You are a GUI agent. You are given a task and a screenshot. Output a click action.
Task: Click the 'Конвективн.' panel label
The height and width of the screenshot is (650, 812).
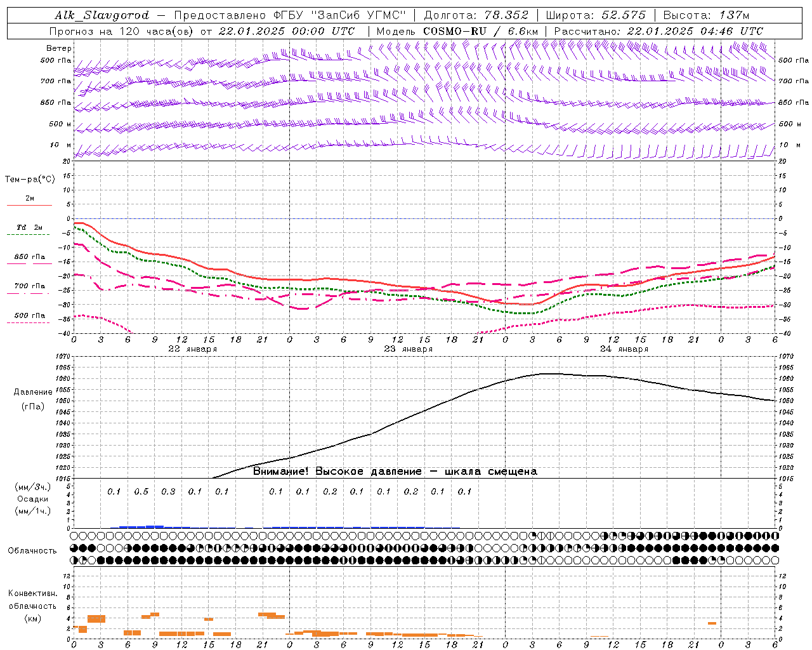[x=33, y=594]
